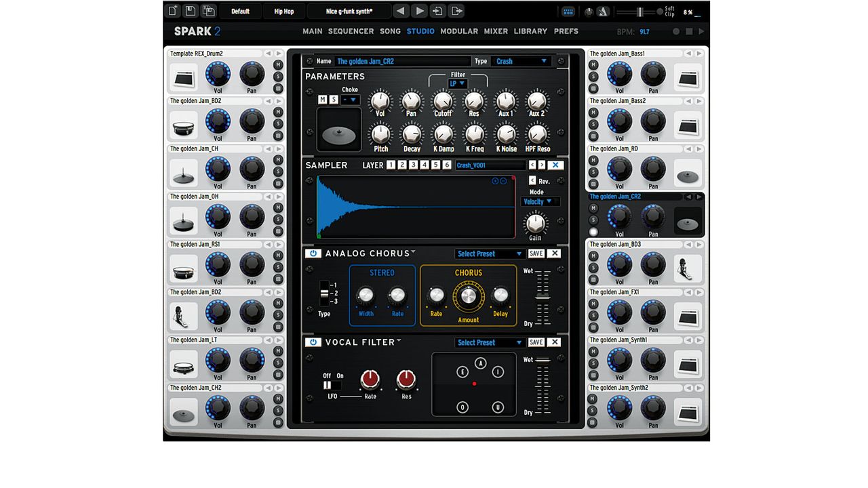Click the open hi-hat icon for golden Jam_OH

[x=184, y=220]
